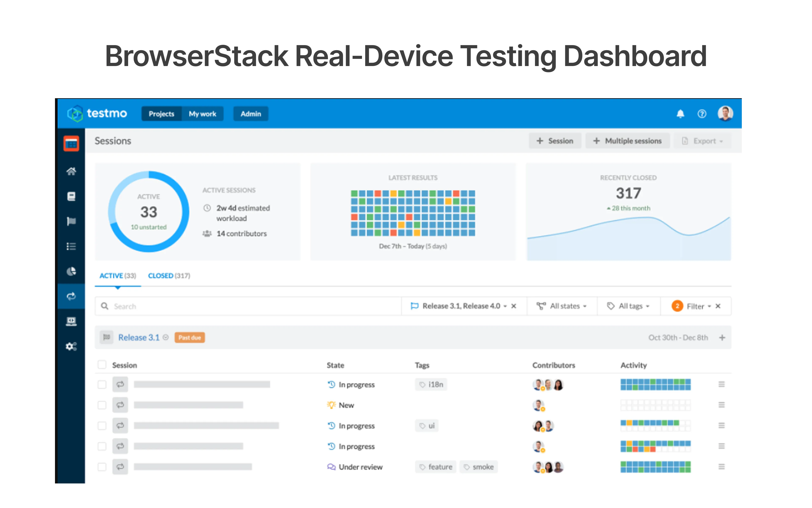The height and width of the screenshot is (508, 812).
Task: Open the Export dropdown
Action: click(x=702, y=141)
